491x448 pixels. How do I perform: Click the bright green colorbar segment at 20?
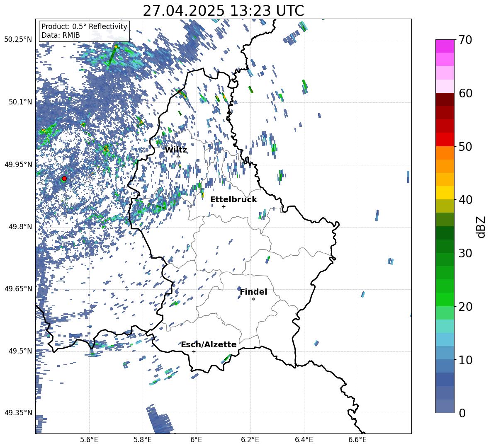click(x=445, y=299)
